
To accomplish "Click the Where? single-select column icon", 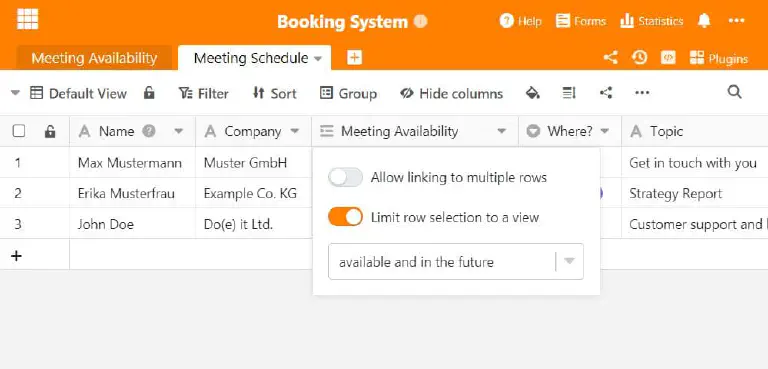I will click(x=533, y=131).
